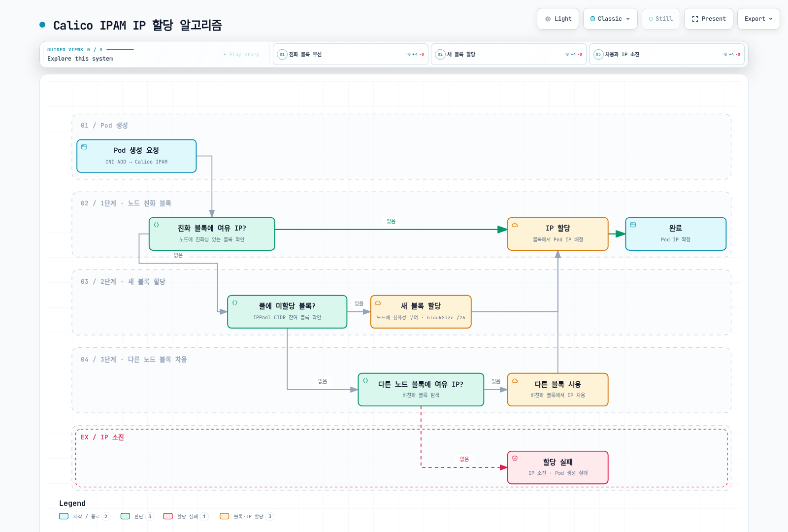Image resolution: width=788 pixels, height=532 pixels.
Task: Select guided view 03 차용과 IP 소진
Action: coord(667,54)
